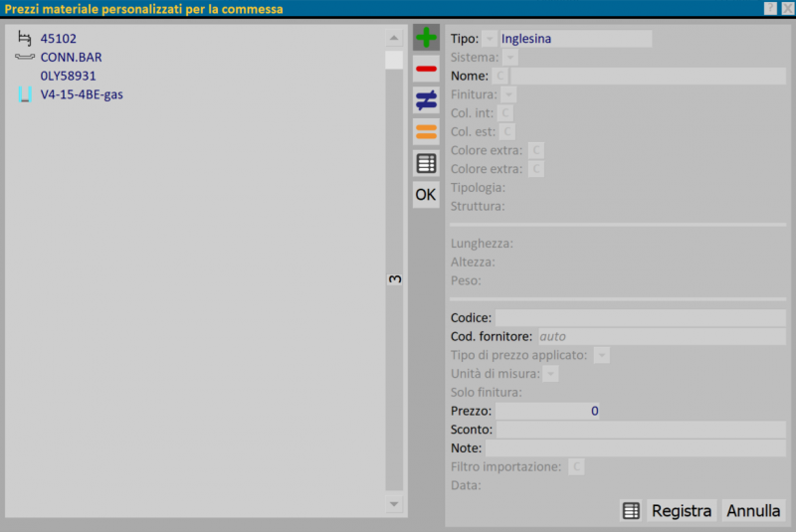The image size is (796, 532).
Task: Click the blue not-equal icon
Action: coord(426,99)
